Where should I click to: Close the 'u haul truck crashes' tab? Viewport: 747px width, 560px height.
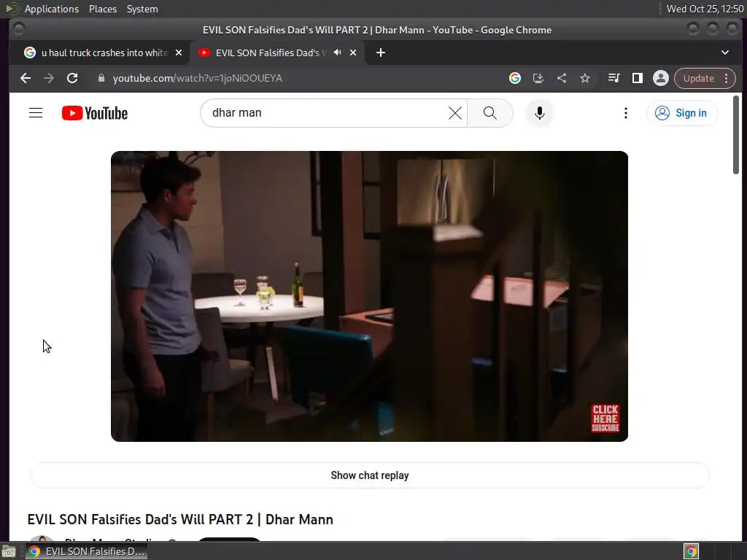click(179, 52)
